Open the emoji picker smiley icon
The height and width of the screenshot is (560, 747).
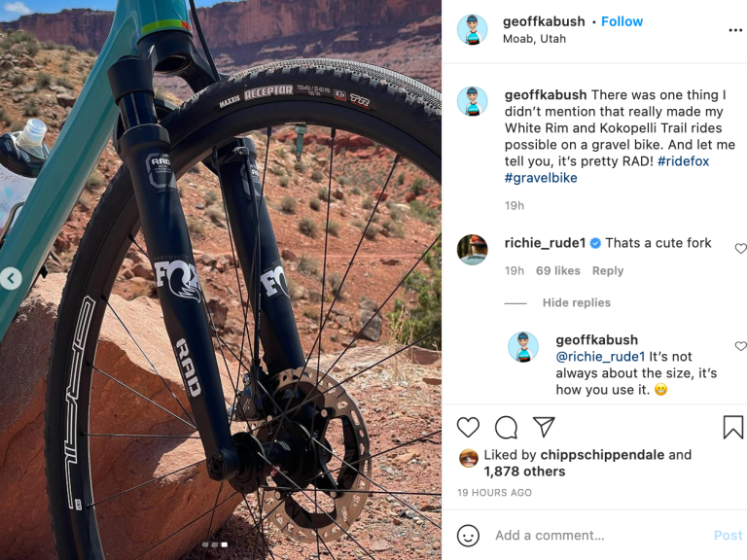(x=468, y=536)
